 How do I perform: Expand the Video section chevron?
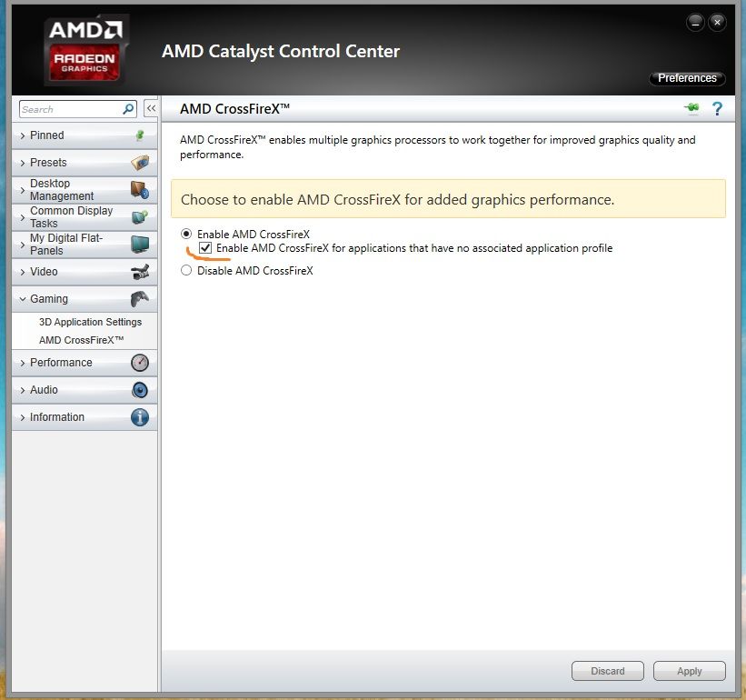click(x=23, y=272)
